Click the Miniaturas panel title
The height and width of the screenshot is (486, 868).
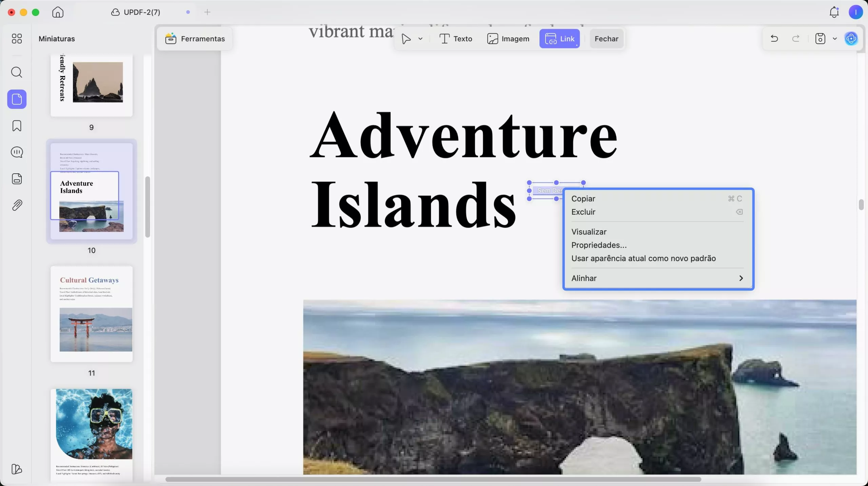click(57, 39)
